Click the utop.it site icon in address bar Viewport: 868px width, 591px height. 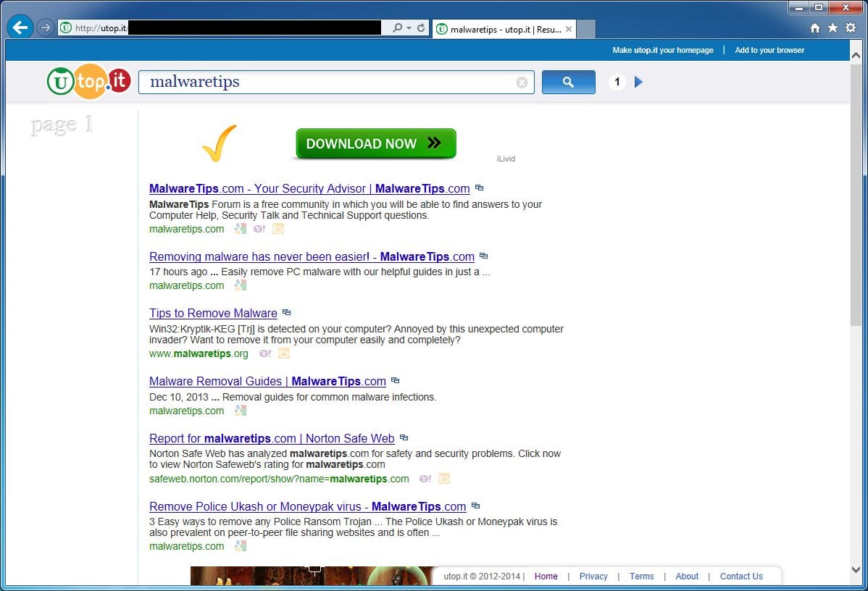pyautogui.click(x=66, y=28)
